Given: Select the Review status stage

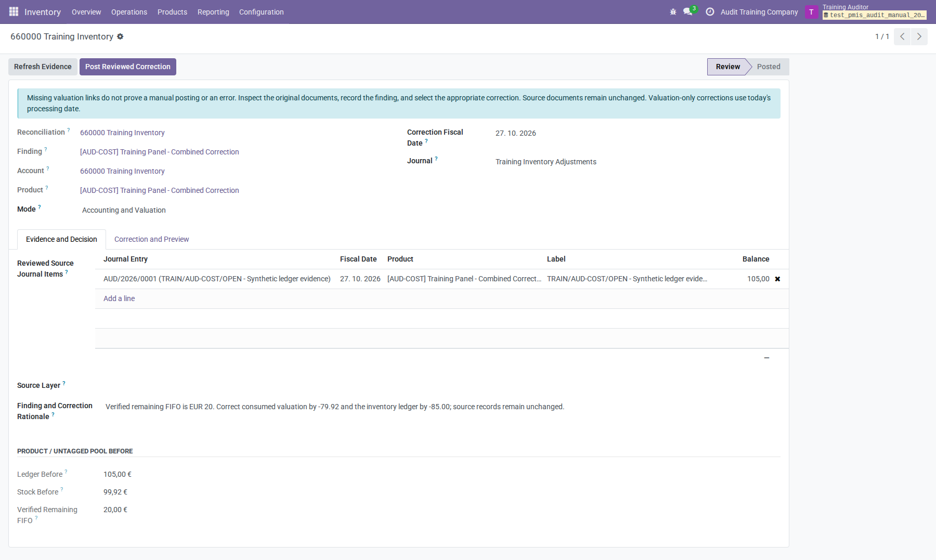Looking at the screenshot, I should tap(727, 67).
